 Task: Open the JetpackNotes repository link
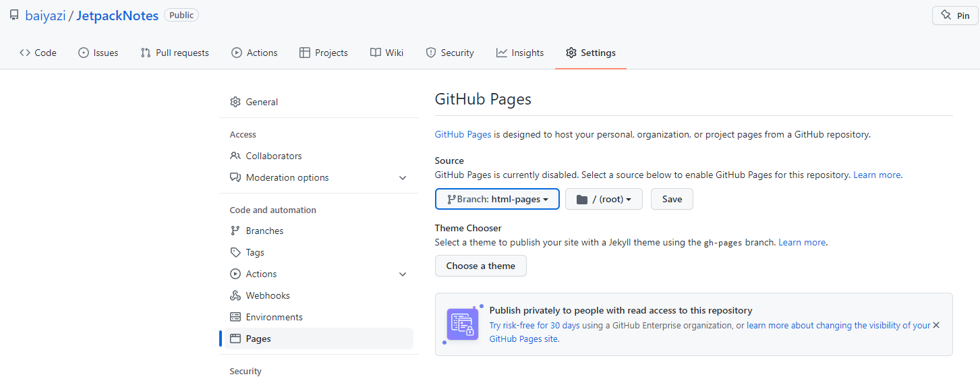click(x=117, y=16)
